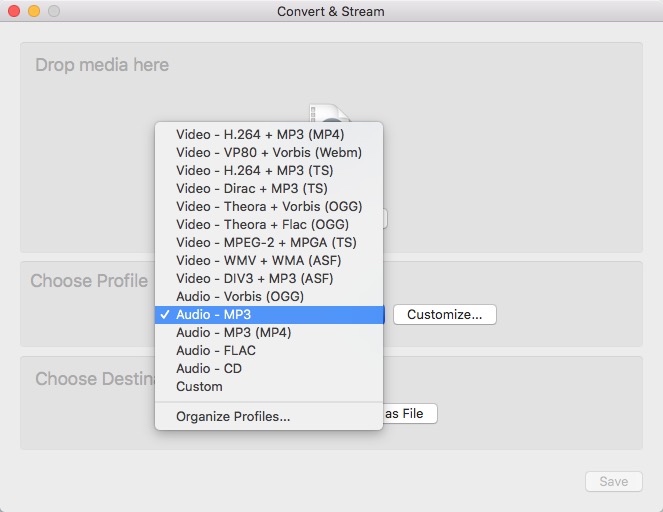This screenshot has width=663, height=512.
Task: Choose Audio - MP3 (MP4) profile
Action: (269, 333)
